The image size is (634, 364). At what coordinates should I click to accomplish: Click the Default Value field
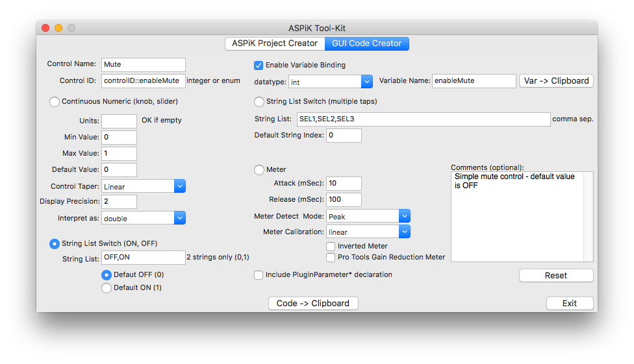pos(120,170)
